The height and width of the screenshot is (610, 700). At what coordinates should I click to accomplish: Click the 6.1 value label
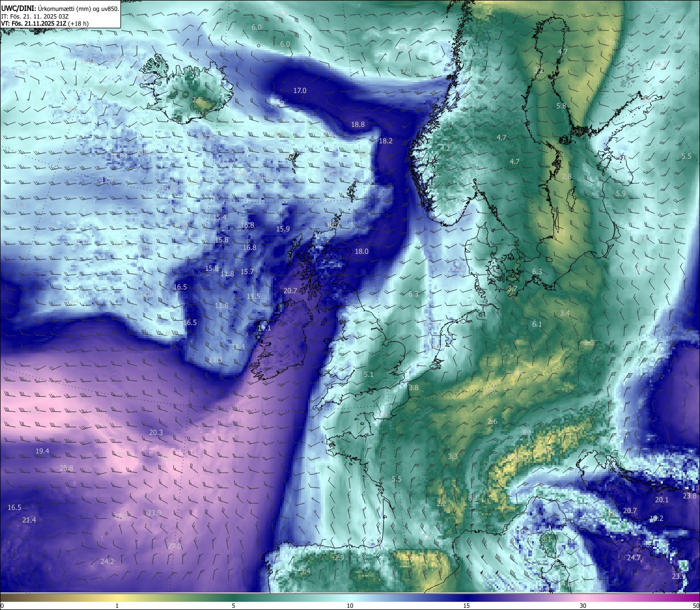537,324
